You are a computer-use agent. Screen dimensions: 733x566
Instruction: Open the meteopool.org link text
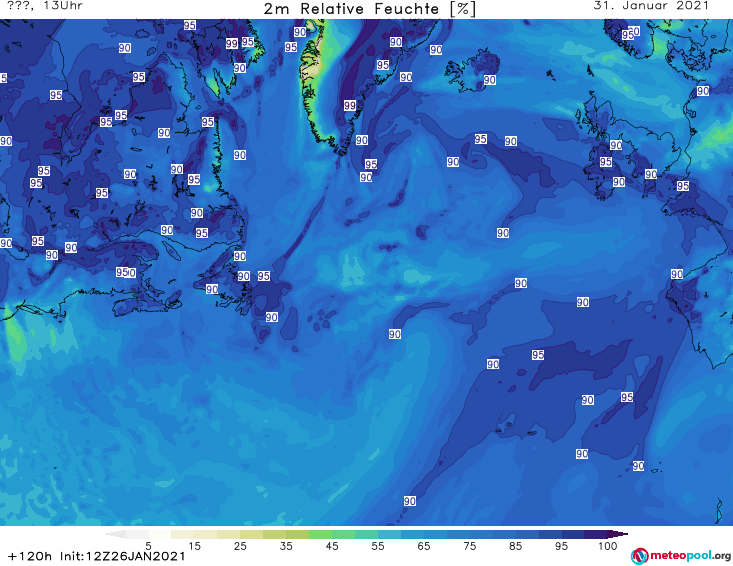point(691,555)
